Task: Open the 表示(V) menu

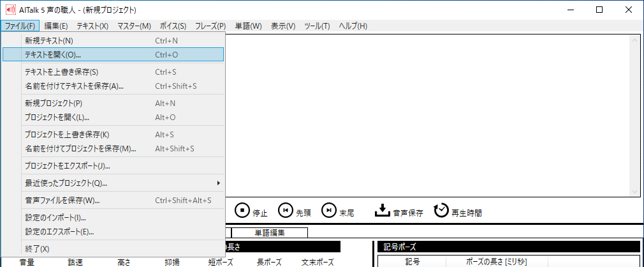Action: coord(283,26)
